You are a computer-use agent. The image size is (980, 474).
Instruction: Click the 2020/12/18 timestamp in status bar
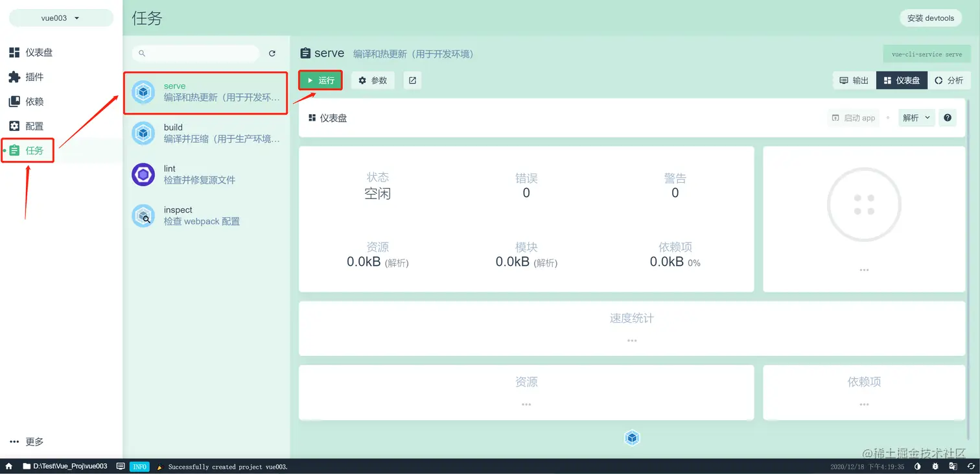(867, 467)
